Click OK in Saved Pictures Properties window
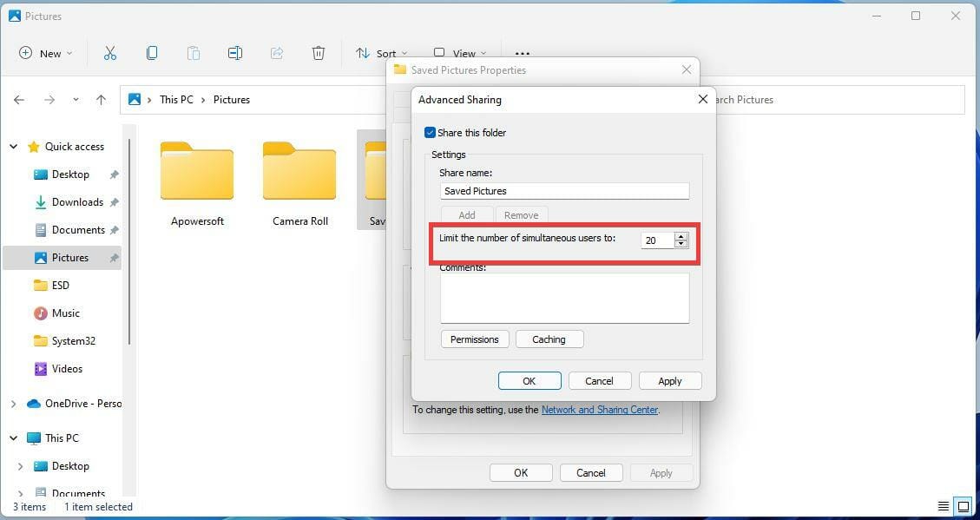The height and width of the screenshot is (520, 980). 522,472
